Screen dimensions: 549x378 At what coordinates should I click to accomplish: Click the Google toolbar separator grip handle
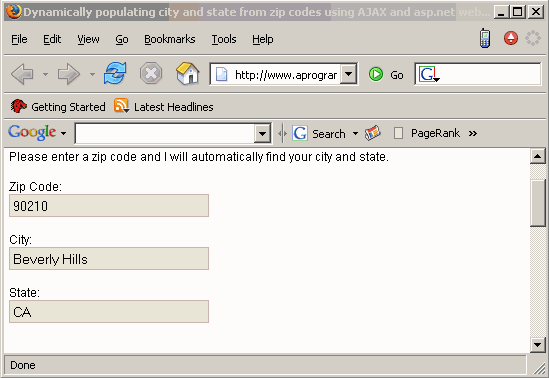coord(282,133)
